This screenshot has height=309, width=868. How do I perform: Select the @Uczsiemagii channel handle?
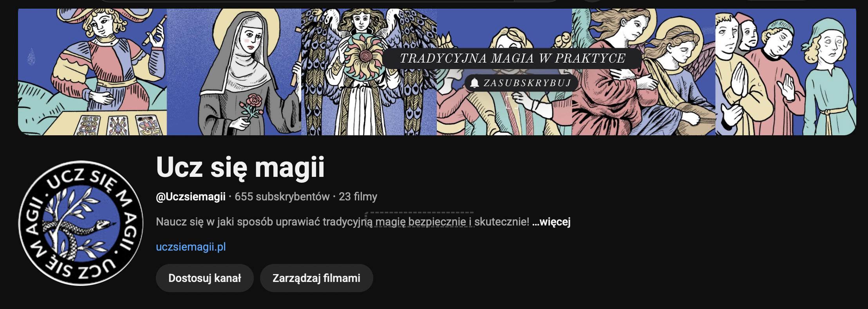click(x=191, y=196)
